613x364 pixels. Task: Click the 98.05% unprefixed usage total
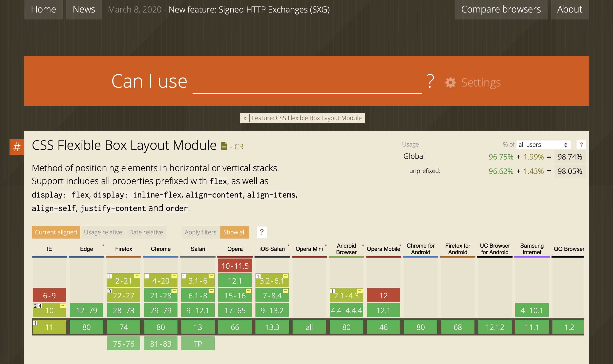(x=570, y=171)
